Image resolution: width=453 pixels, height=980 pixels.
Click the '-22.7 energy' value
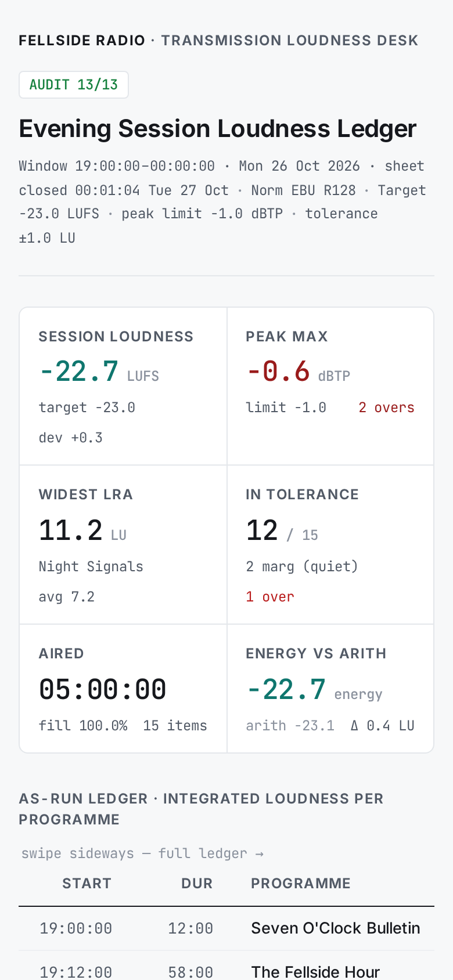point(314,690)
